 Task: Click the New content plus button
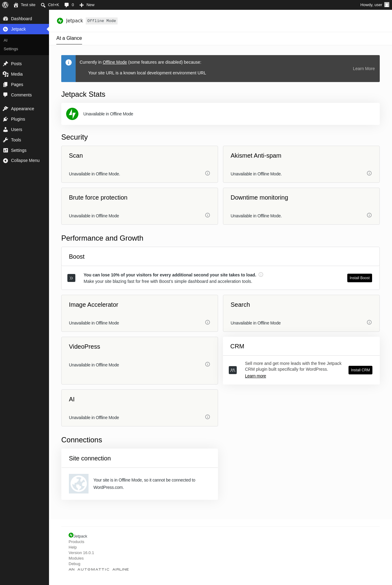(87, 5)
